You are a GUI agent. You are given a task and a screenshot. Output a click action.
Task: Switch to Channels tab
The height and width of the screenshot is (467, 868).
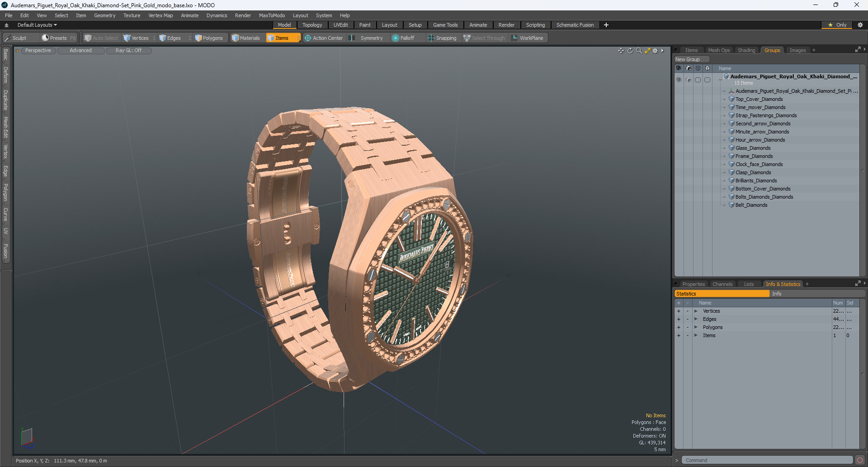(722, 284)
